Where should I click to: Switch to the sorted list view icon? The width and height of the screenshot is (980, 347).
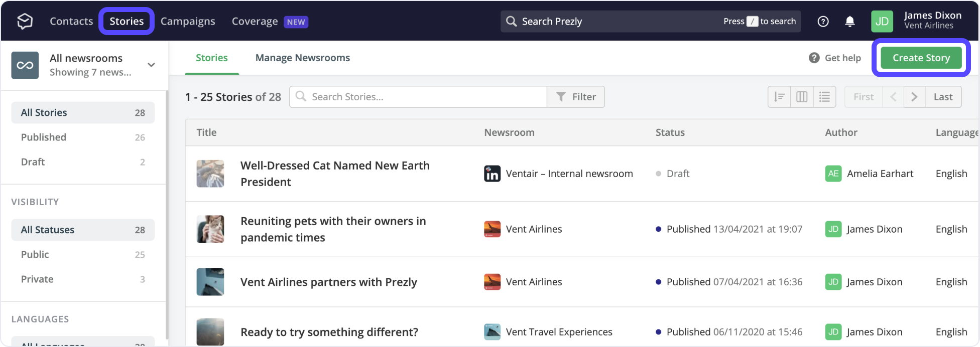tap(779, 97)
